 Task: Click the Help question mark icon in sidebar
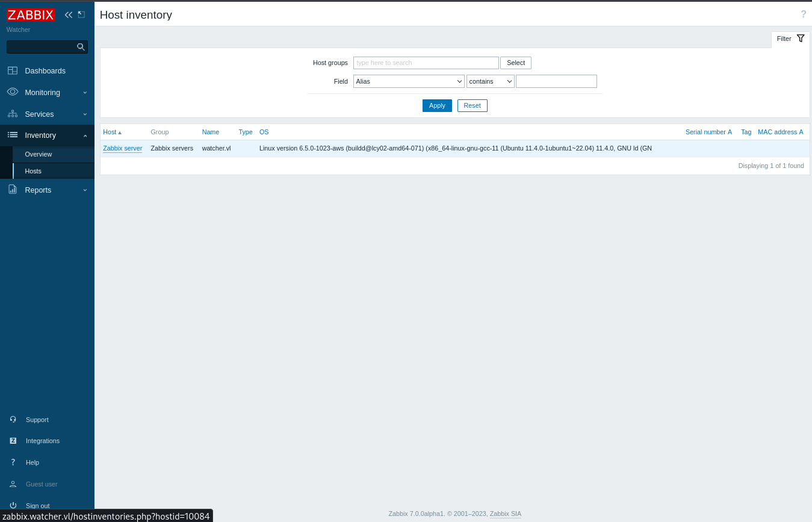pyautogui.click(x=13, y=462)
